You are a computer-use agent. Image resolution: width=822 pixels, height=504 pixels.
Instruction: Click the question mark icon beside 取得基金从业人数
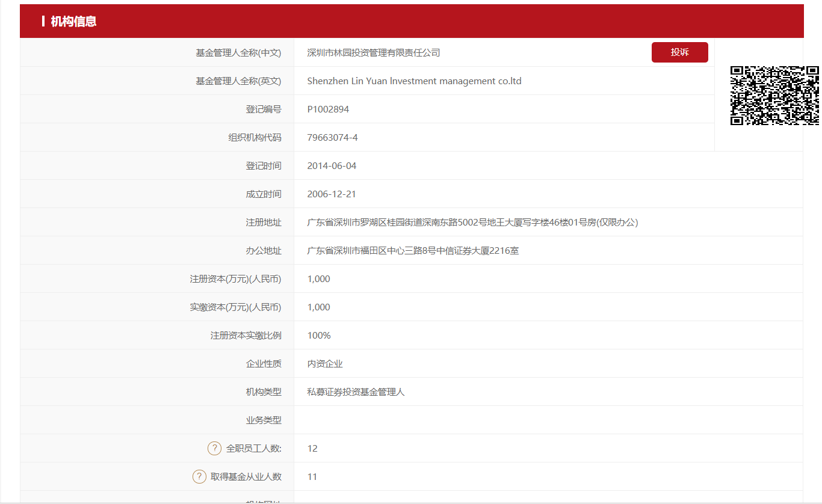(x=199, y=476)
